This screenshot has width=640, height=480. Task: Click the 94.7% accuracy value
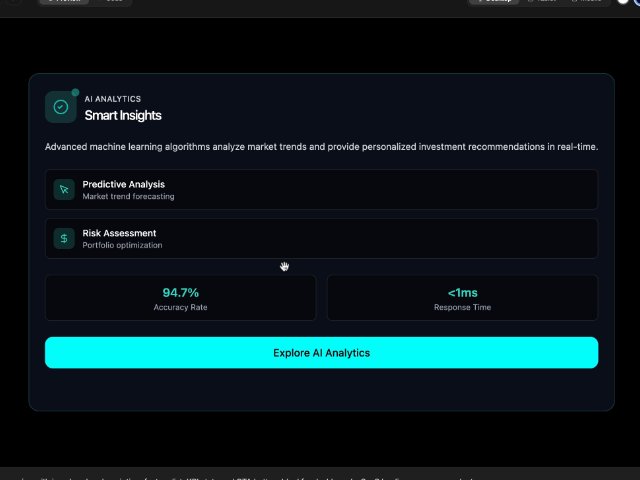point(180,293)
